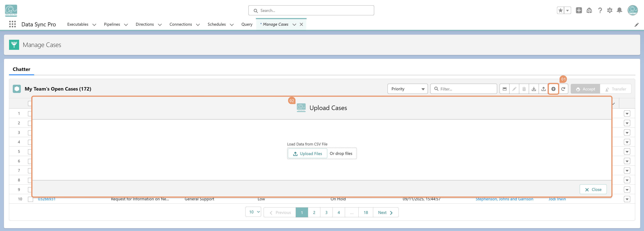Check the row 10 checkbox
The height and width of the screenshot is (231, 644).
31,199
